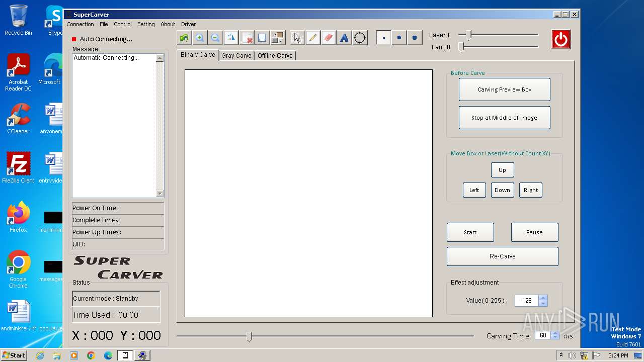Switch to the Offline Carve tab
This screenshot has width=644, height=362.
275,56
